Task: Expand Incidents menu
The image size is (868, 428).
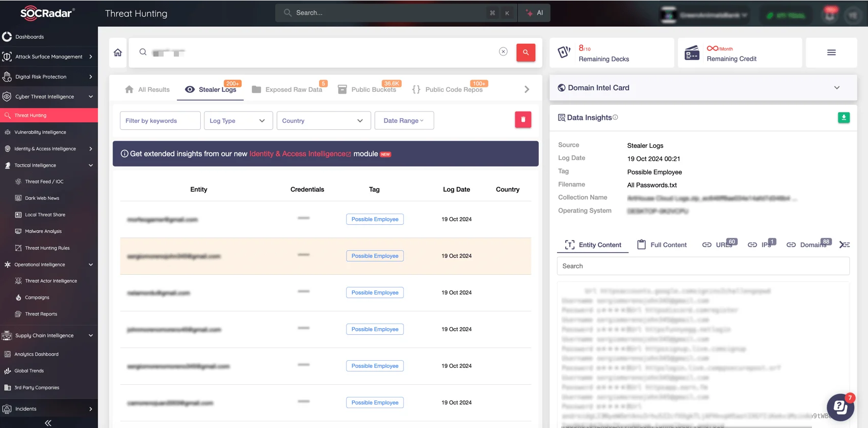Action: 49,409
